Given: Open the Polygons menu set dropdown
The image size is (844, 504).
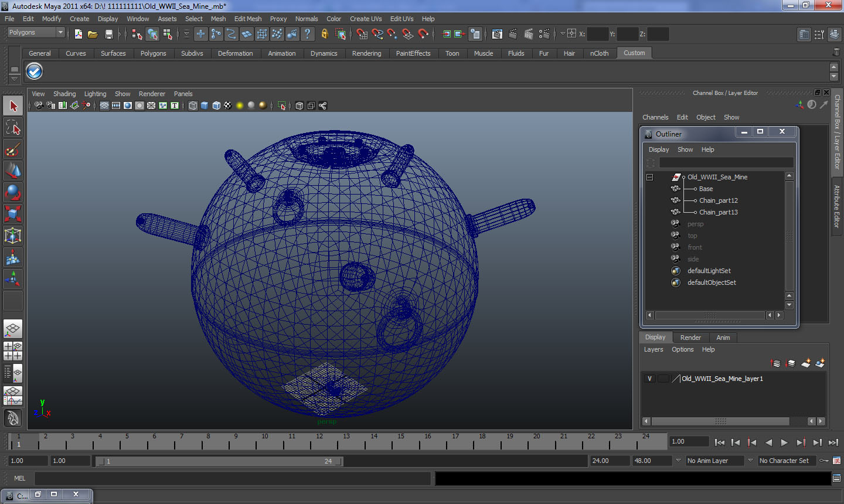Looking at the screenshot, I should click(36, 33).
